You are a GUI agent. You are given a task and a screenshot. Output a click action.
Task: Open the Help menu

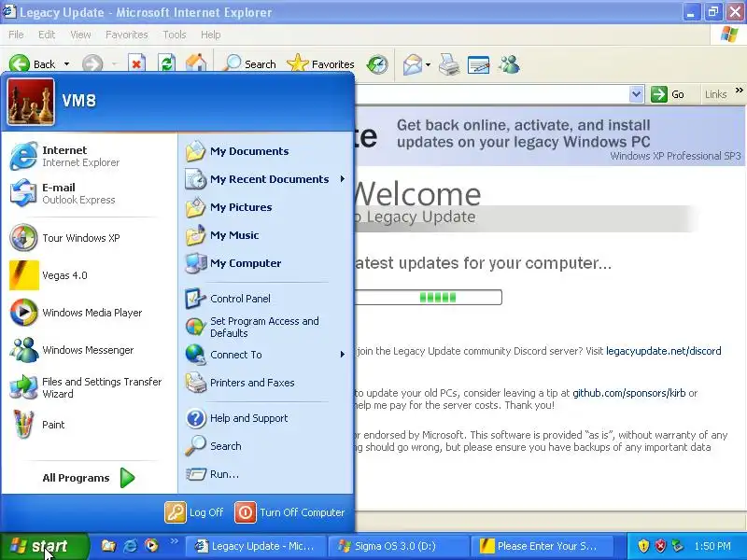coord(211,35)
